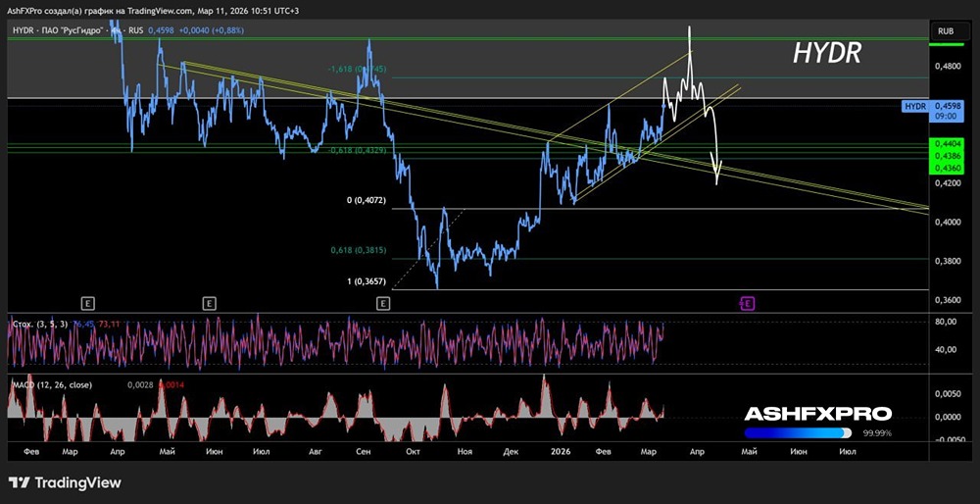
Task: Click the green 0,4360 price level tag
Action: 946,169
